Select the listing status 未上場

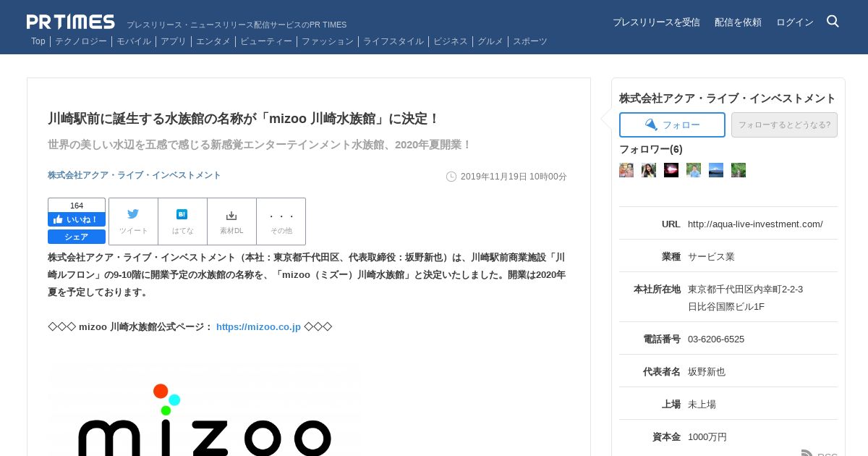pyautogui.click(x=702, y=404)
